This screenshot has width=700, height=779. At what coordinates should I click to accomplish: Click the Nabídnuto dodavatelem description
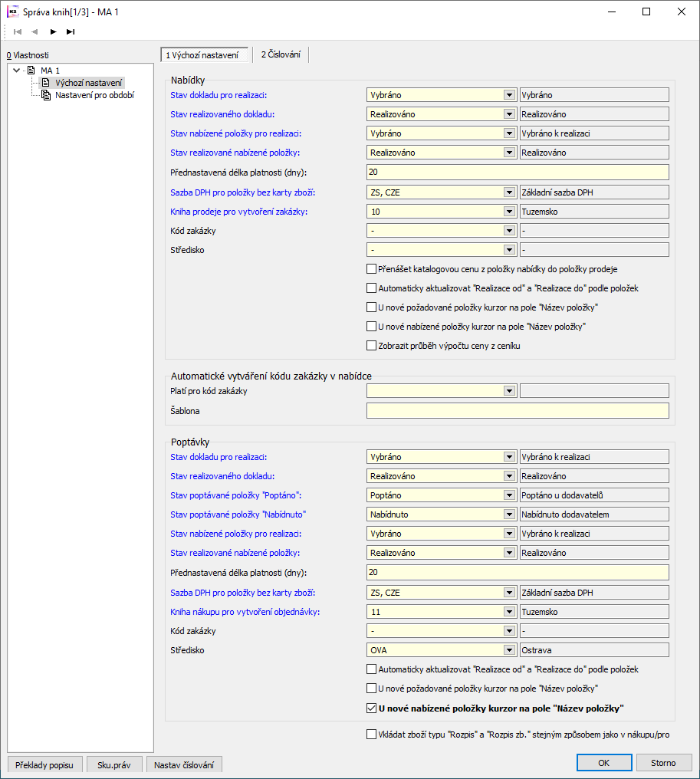594,514
